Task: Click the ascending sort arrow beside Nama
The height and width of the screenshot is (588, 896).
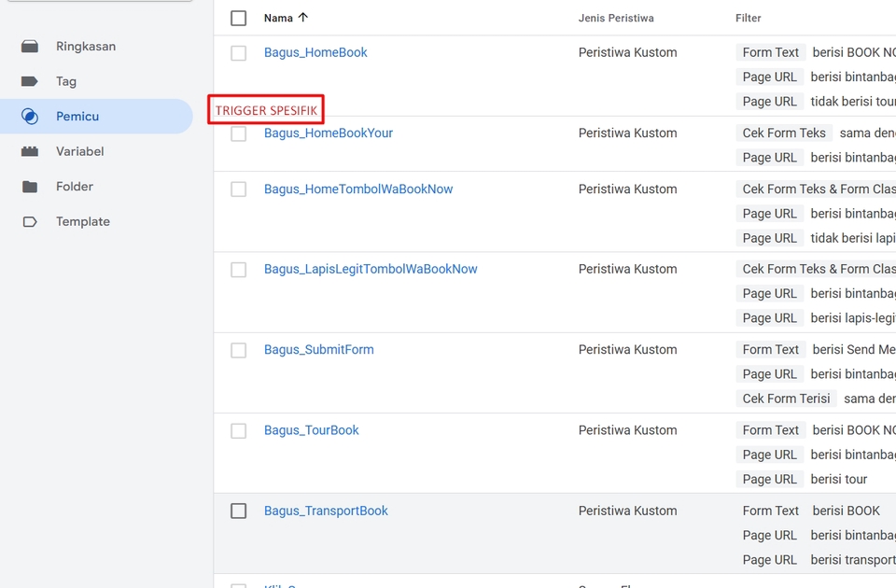Action: 302,18
